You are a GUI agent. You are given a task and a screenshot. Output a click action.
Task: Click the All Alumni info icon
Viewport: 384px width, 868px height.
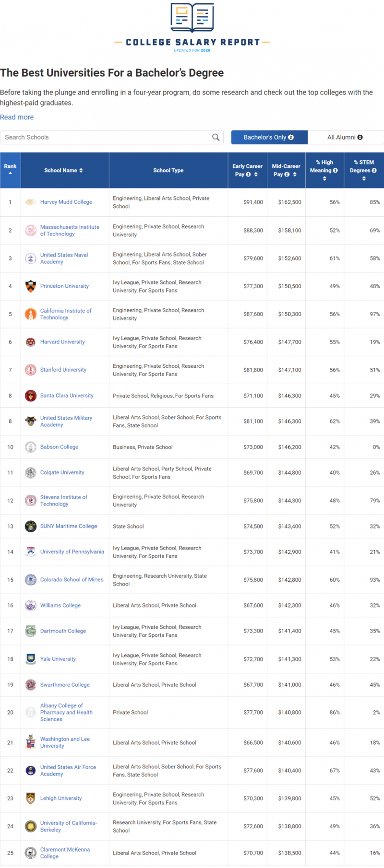point(360,137)
